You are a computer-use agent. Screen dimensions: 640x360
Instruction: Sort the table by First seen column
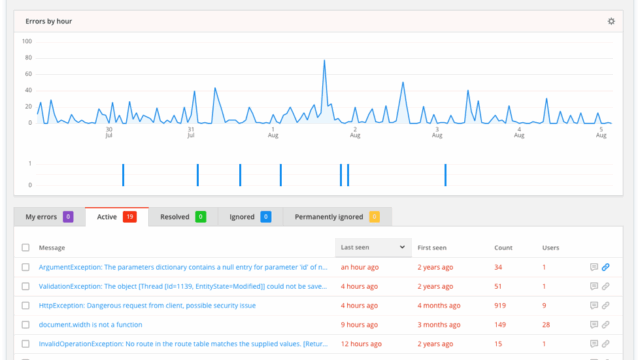432,248
